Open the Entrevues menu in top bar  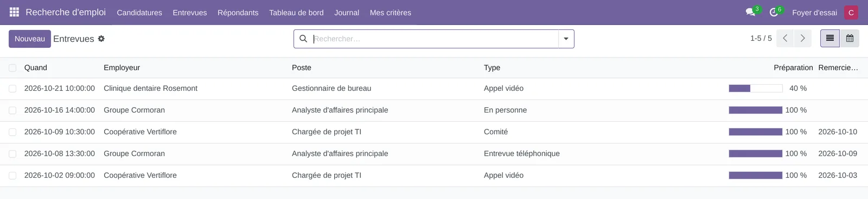click(x=190, y=13)
